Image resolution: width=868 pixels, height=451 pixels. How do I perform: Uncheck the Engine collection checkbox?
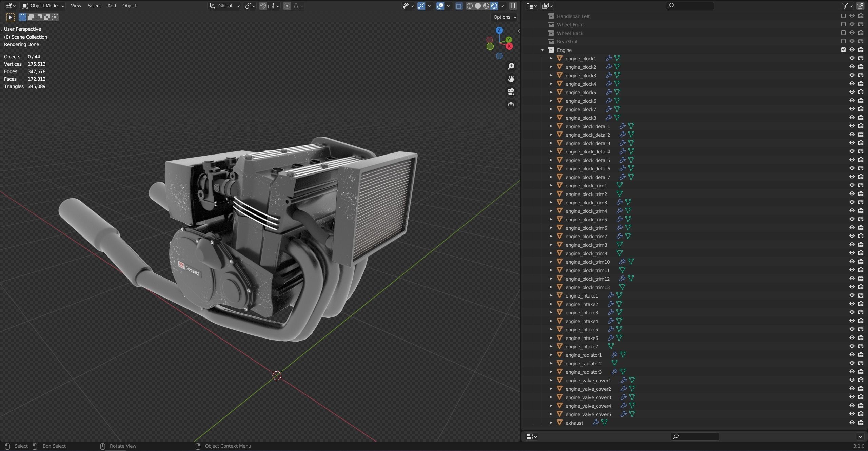click(x=843, y=50)
